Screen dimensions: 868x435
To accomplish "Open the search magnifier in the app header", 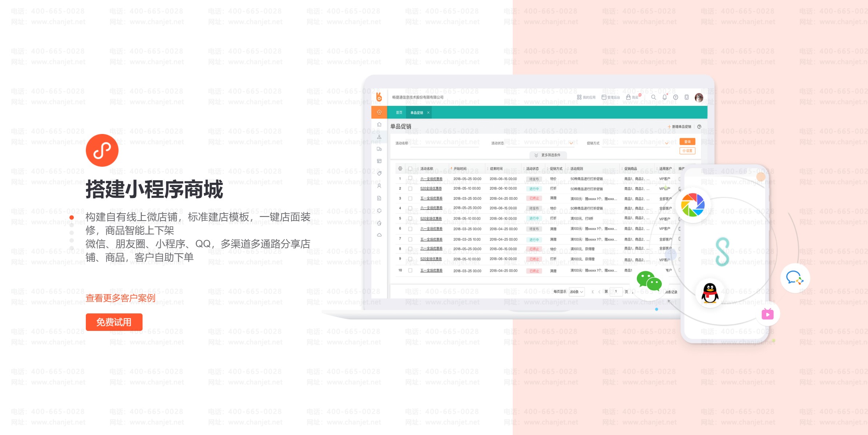I will click(x=653, y=97).
